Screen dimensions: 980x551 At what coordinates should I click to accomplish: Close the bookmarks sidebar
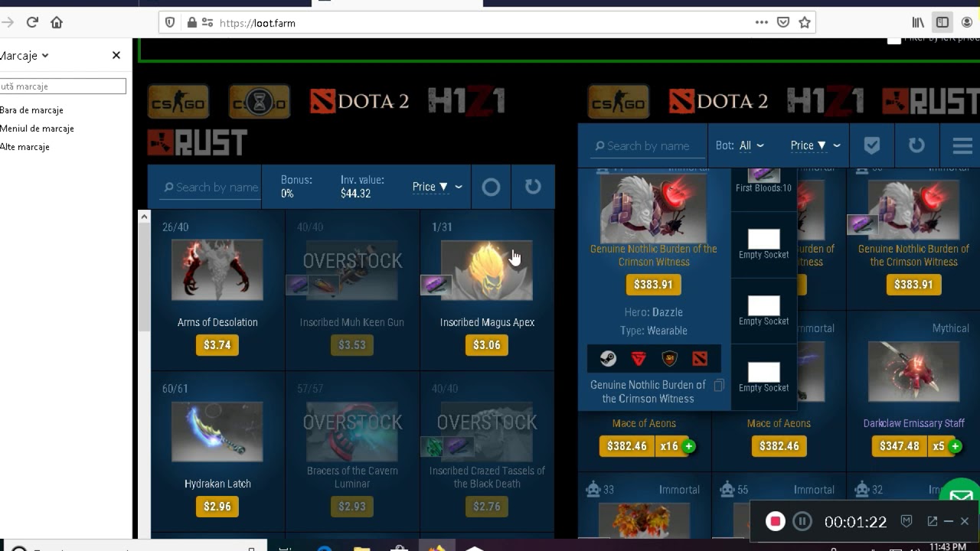click(x=116, y=55)
